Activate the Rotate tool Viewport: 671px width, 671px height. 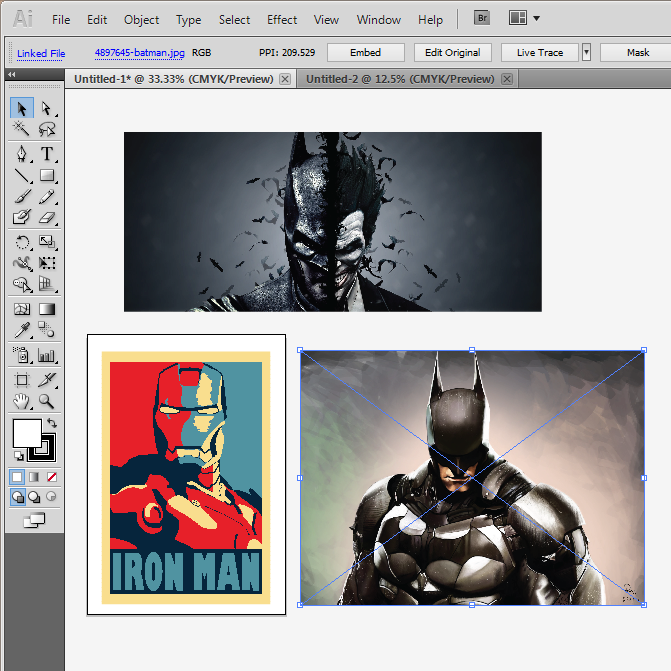[x=22, y=242]
